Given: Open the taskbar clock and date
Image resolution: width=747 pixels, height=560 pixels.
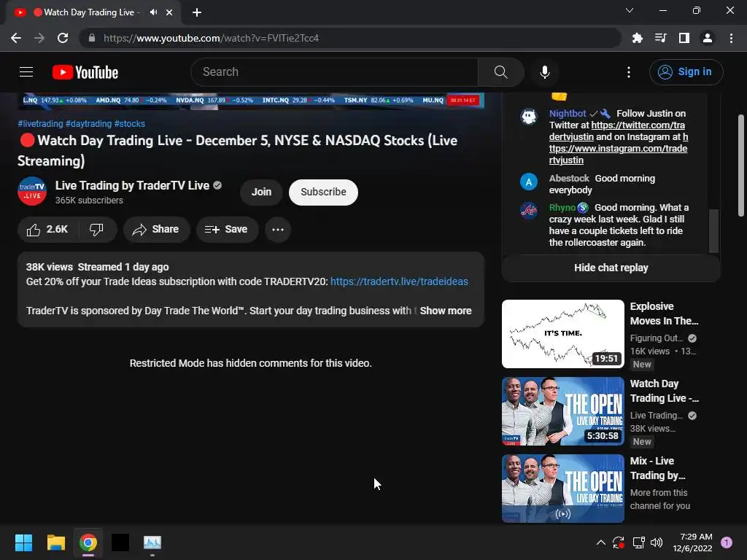Looking at the screenshot, I should [692, 542].
